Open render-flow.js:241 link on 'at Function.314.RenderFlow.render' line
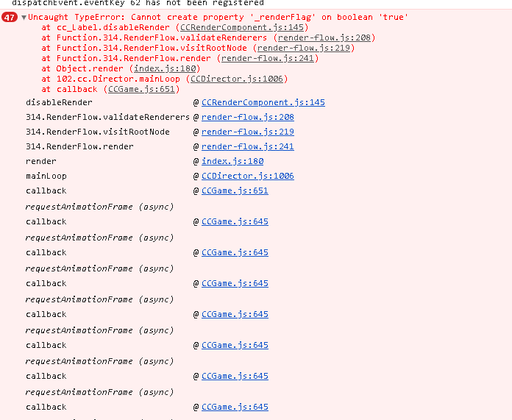Image resolution: width=512 pixels, height=420 pixels. coord(268,58)
